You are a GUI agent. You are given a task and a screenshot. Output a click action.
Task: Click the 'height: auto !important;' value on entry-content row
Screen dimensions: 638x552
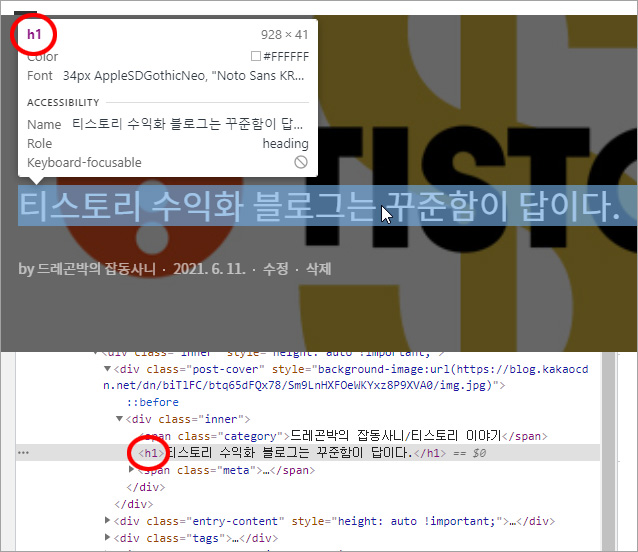click(417, 521)
